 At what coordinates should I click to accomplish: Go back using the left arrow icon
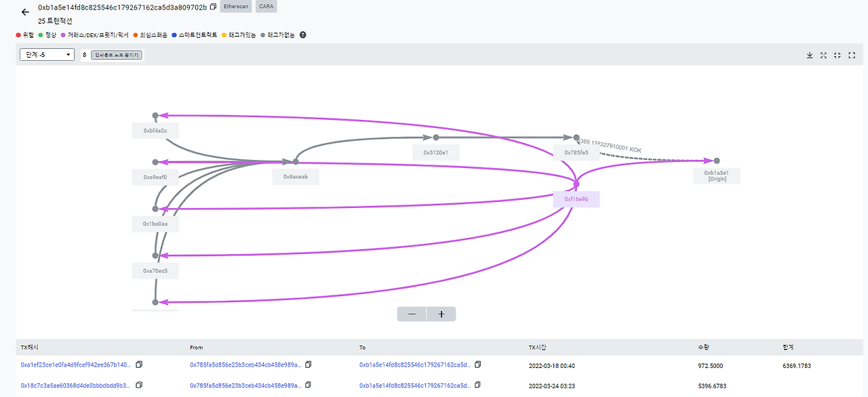25,12
